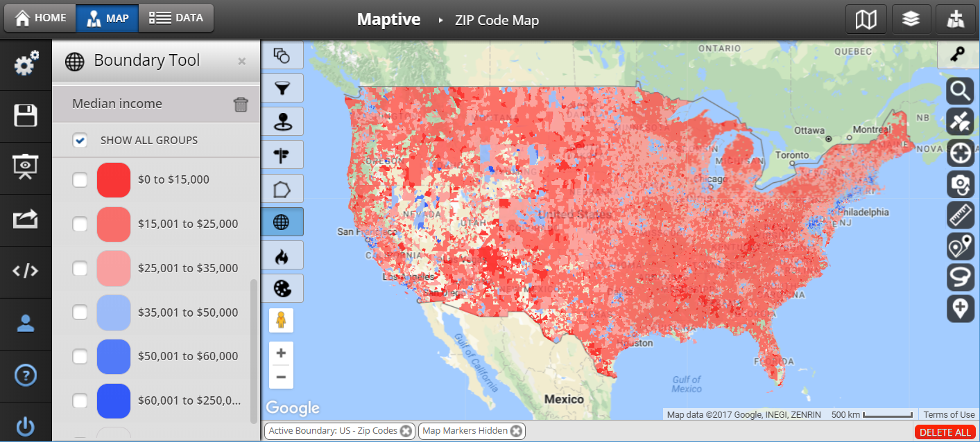Open the color palette tool
The width and height of the screenshot is (980, 442).
tap(282, 288)
